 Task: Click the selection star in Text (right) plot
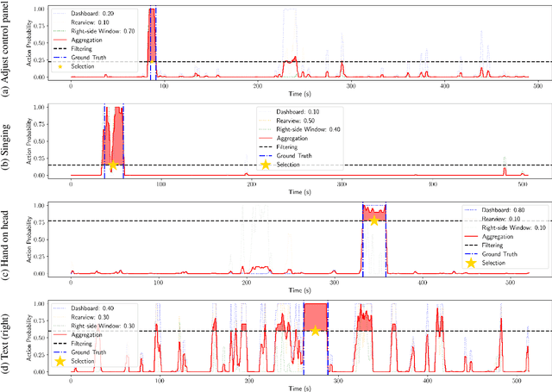coord(316,331)
